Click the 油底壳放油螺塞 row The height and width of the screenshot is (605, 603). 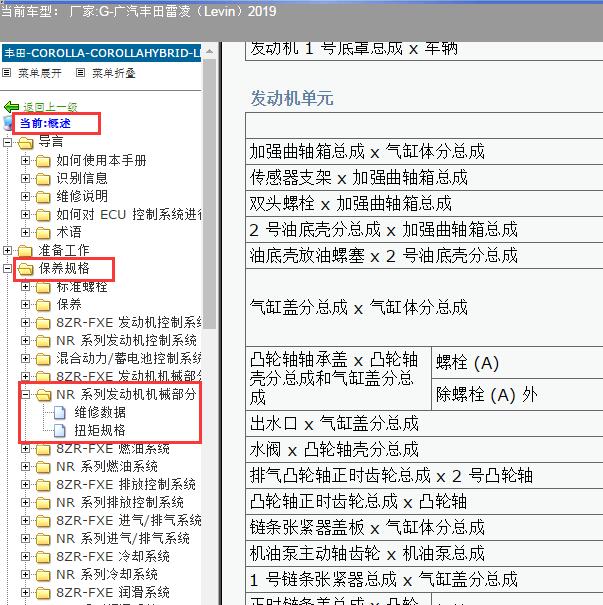[424, 255]
